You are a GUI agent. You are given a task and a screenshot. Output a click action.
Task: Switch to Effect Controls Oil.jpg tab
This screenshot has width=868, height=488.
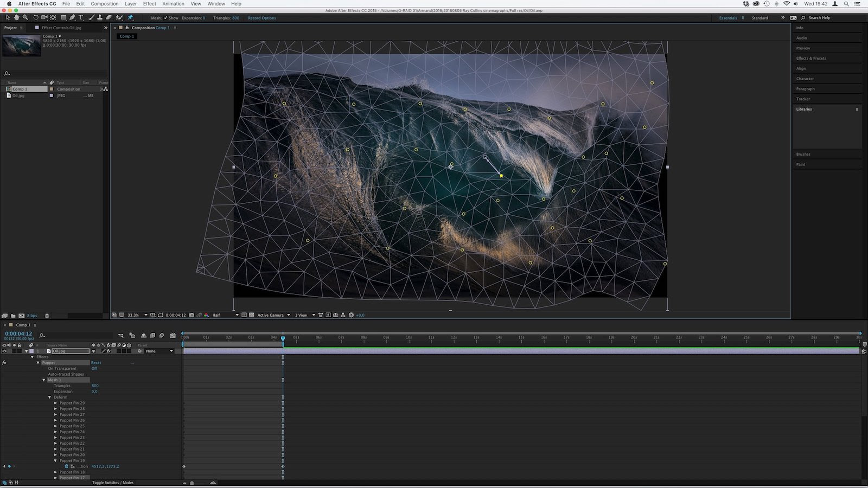tap(61, 28)
